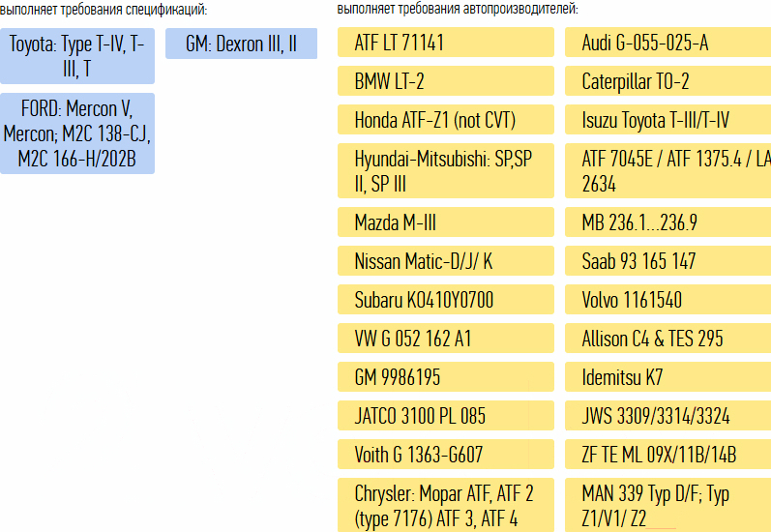
Task: Select the Saab 93 165 147 tag
Action: [667, 261]
